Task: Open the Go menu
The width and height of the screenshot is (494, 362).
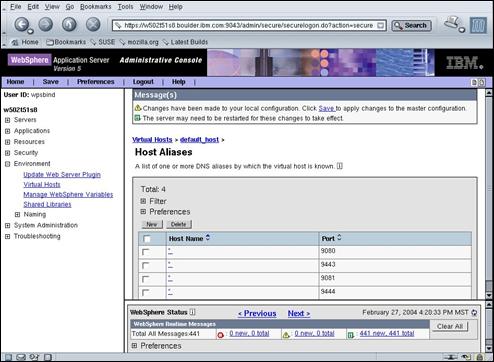Action: coord(70,7)
